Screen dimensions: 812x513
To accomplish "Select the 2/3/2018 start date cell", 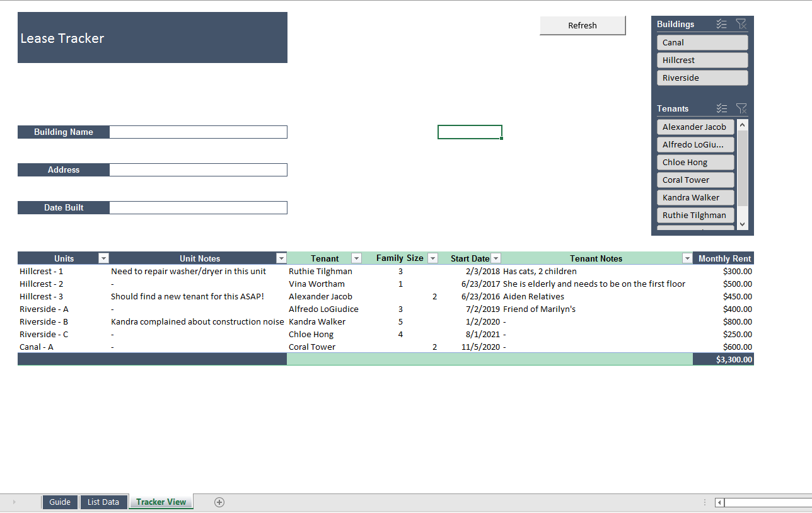I will (x=470, y=271).
